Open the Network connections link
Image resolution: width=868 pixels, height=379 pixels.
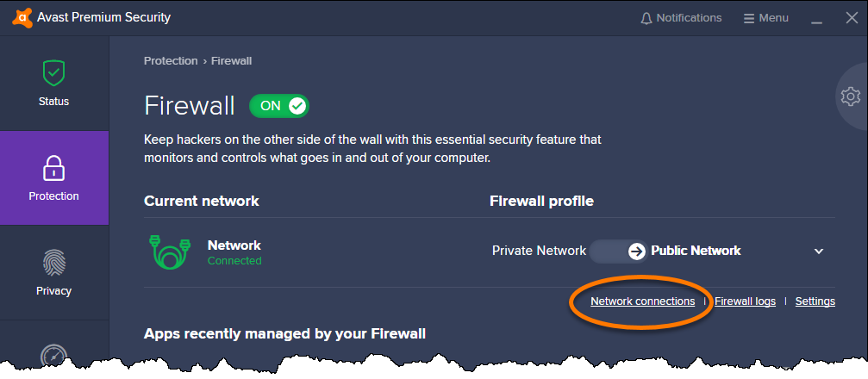tap(642, 301)
